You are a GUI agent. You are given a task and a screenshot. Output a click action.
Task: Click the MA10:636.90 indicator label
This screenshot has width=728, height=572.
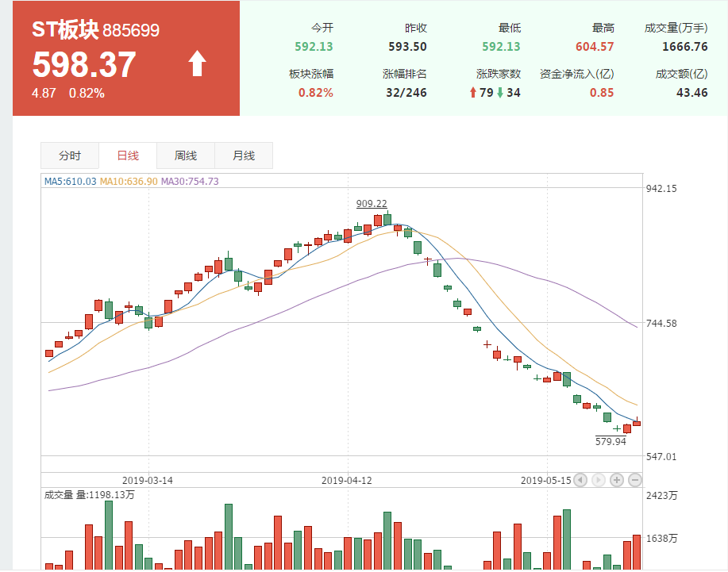pos(129,182)
